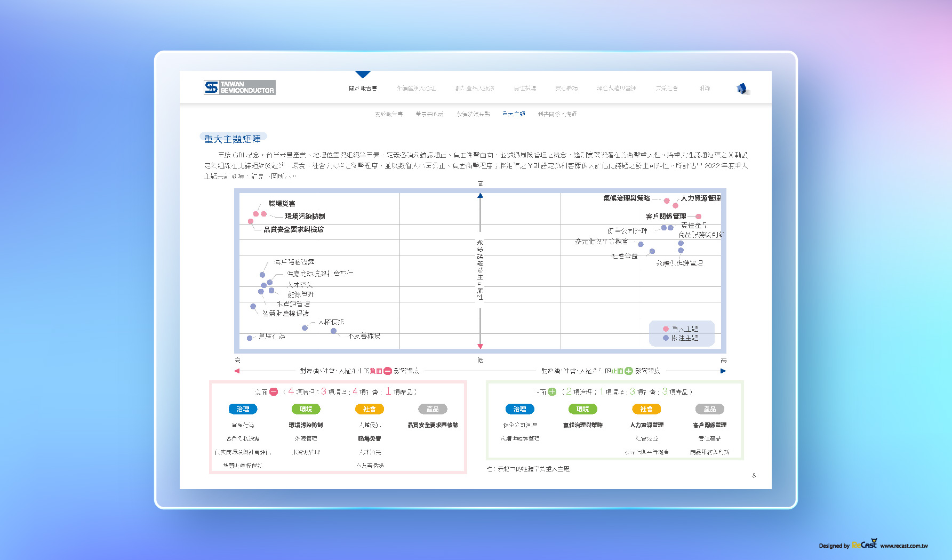Click the 職場災害 label in the matrix
Viewport: 952px width, 560px height.
pyautogui.click(x=282, y=204)
